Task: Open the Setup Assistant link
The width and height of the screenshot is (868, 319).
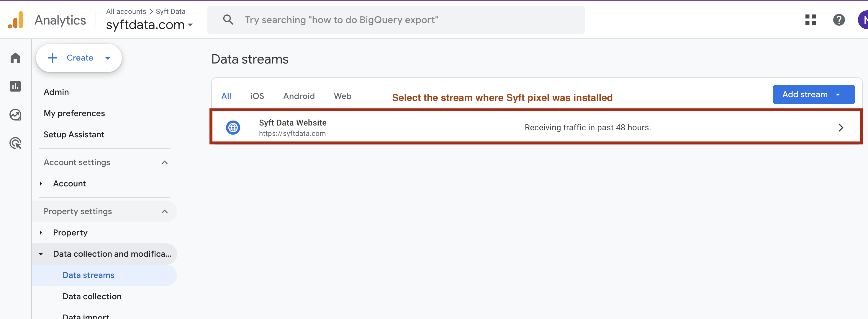Action: tap(74, 135)
